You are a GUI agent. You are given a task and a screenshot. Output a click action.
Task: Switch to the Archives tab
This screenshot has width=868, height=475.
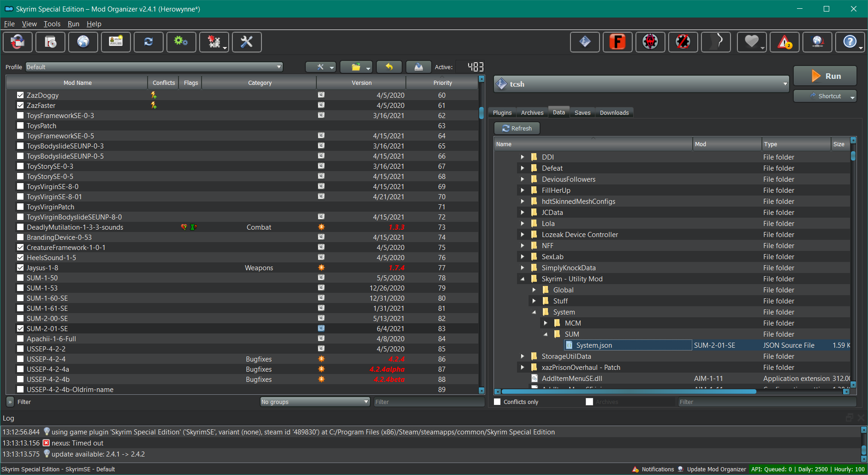[x=532, y=113]
